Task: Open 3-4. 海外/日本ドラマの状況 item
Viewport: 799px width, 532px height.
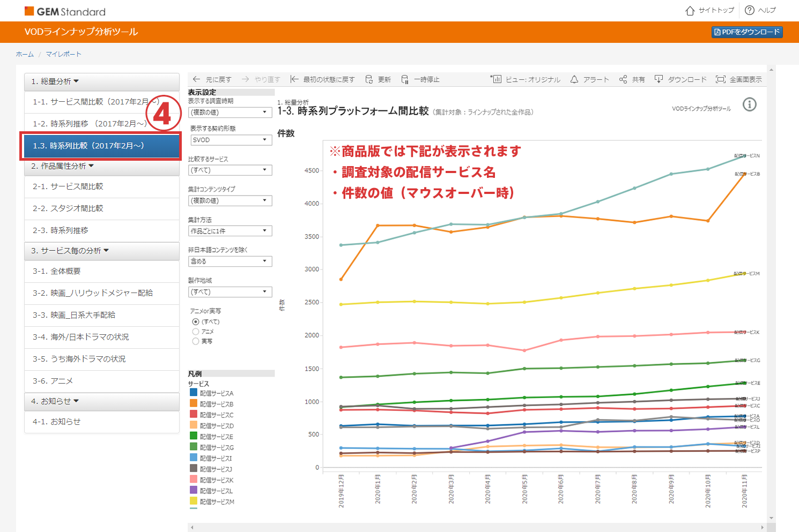Action: [102, 337]
